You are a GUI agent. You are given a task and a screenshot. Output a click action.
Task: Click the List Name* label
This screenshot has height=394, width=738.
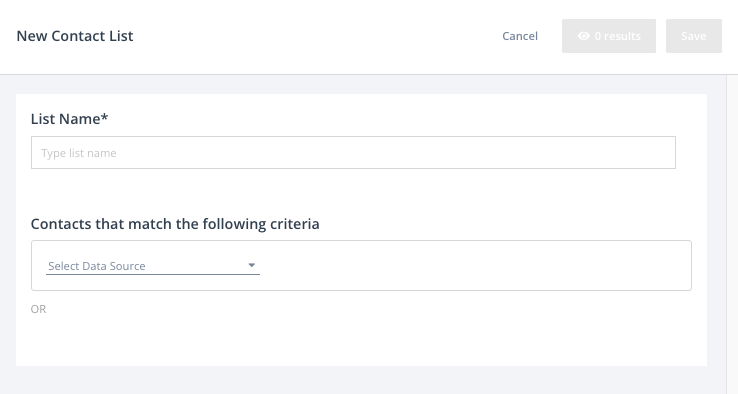pos(69,119)
